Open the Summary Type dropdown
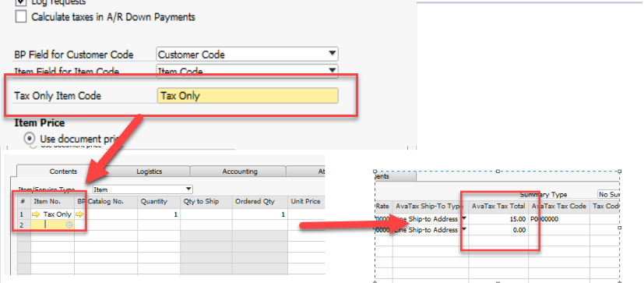The width and height of the screenshot is (644, 283). coord(608,195)
